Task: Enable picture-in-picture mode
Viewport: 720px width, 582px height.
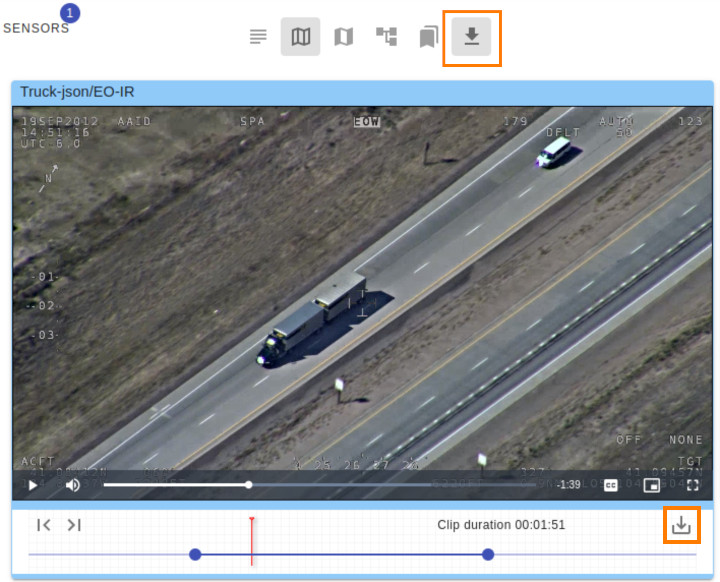Action: 652,485
